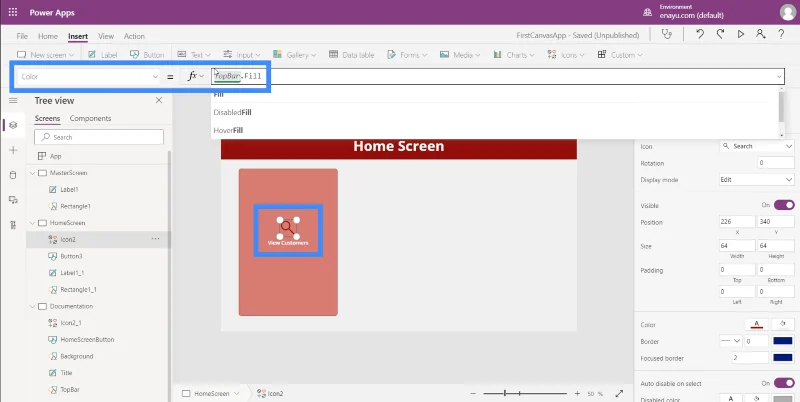Open the Power Apps waffle app launcher
Viewport: 800px width, 402px height.
point(13,12)
